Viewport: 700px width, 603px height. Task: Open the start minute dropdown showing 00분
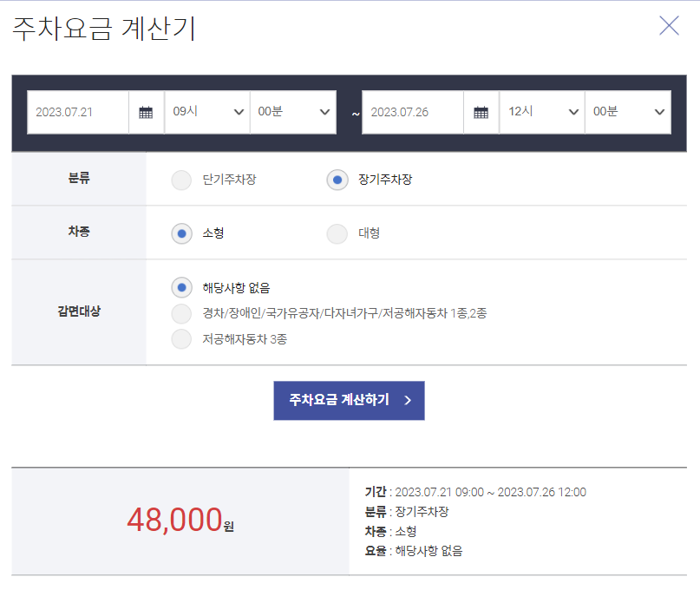pyautogui.click(x=293, y=111)
